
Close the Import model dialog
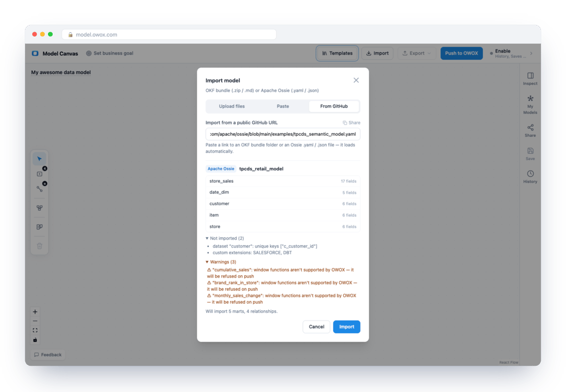356,80
